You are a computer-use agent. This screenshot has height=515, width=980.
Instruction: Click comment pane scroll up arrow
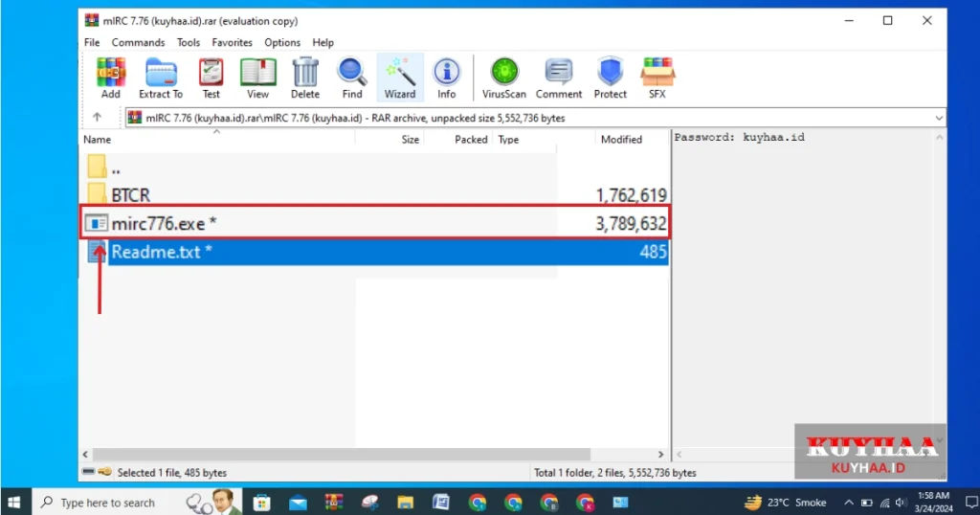[939, 138]
